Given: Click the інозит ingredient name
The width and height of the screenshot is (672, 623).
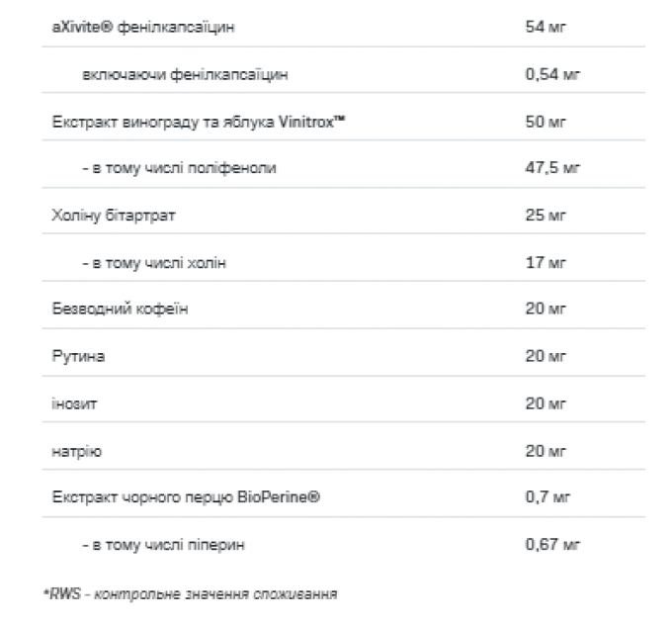Looking at the screenshot, I should 74,403.
